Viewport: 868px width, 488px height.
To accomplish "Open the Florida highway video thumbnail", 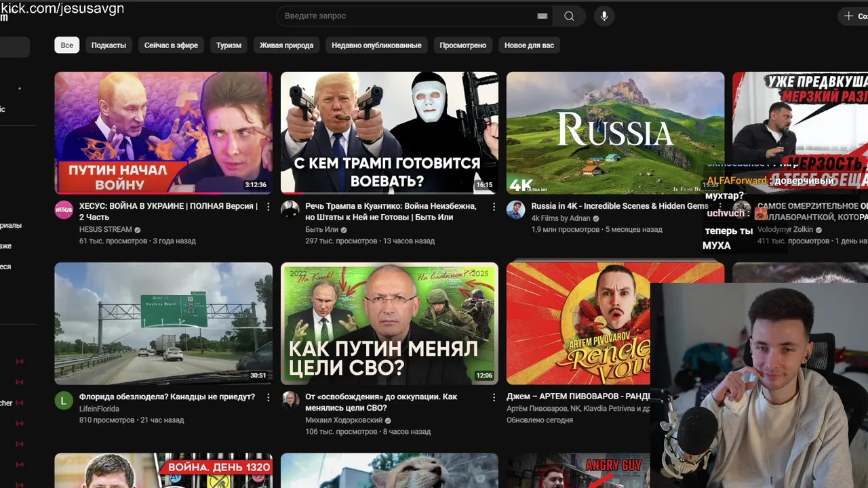I will click(163, 323).
